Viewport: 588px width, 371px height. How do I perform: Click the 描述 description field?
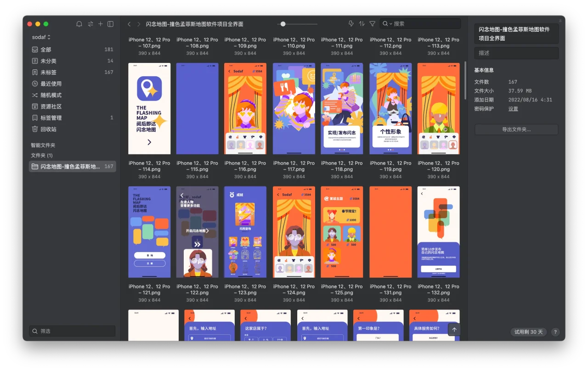pos(516,53)
